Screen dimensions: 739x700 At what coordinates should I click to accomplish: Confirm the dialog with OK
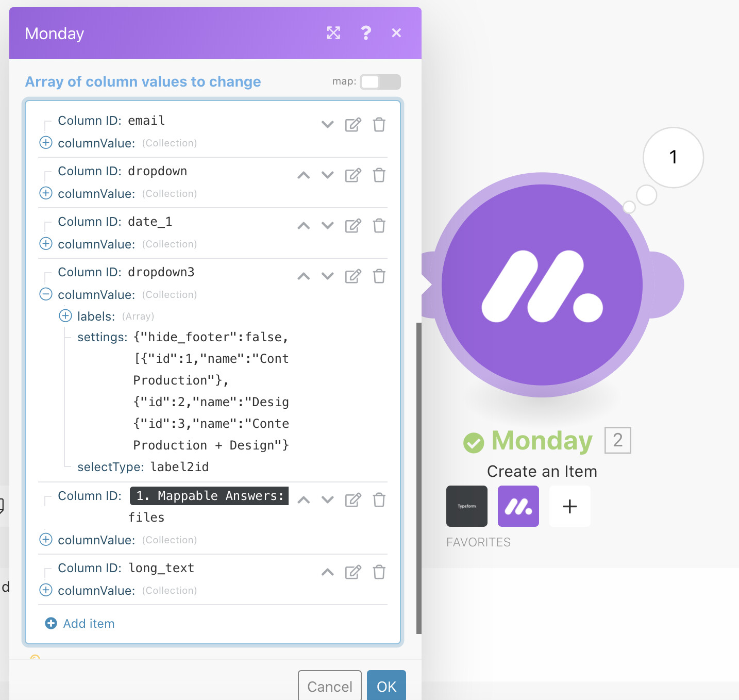click(x=387, y=686)
